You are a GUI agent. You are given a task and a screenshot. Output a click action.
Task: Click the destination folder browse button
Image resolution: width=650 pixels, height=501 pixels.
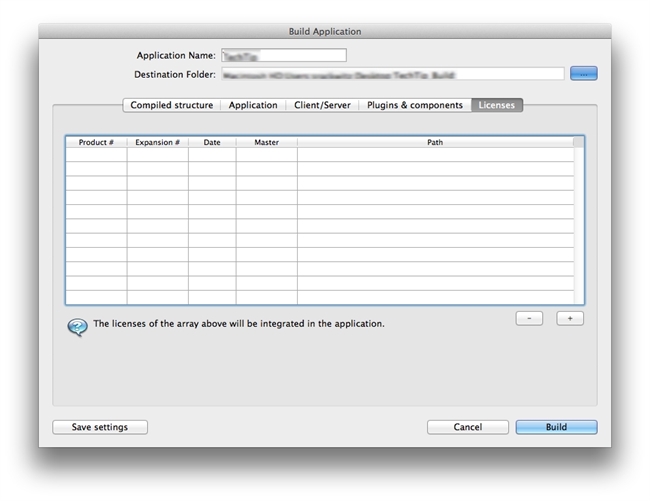pyautogui.click(x=583, y=74)
